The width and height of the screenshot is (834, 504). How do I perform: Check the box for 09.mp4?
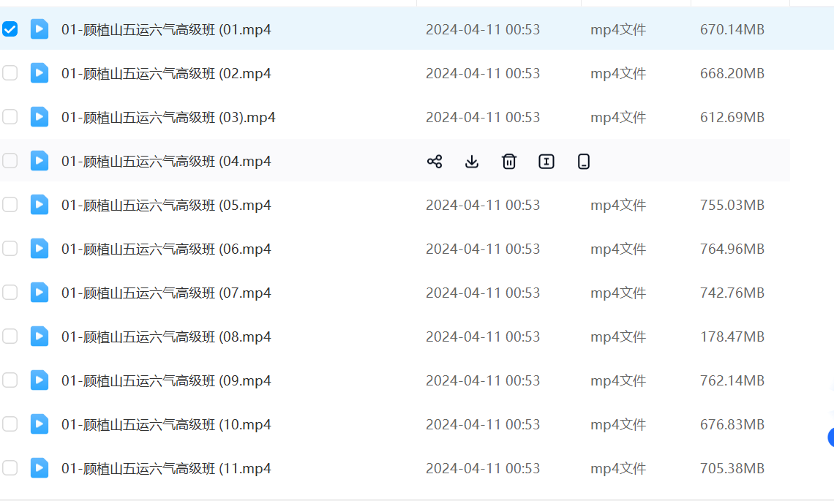tap(10, 380)
